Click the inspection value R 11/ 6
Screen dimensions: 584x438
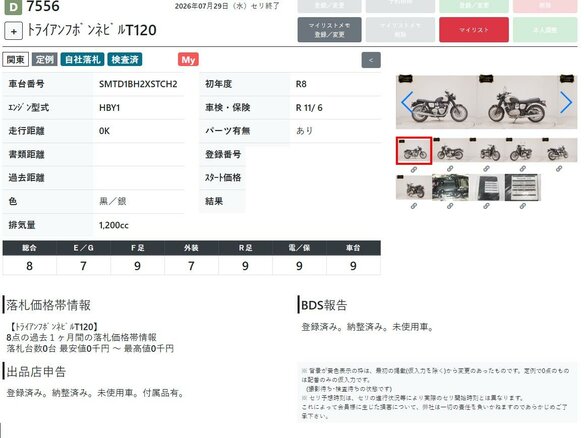309,108
